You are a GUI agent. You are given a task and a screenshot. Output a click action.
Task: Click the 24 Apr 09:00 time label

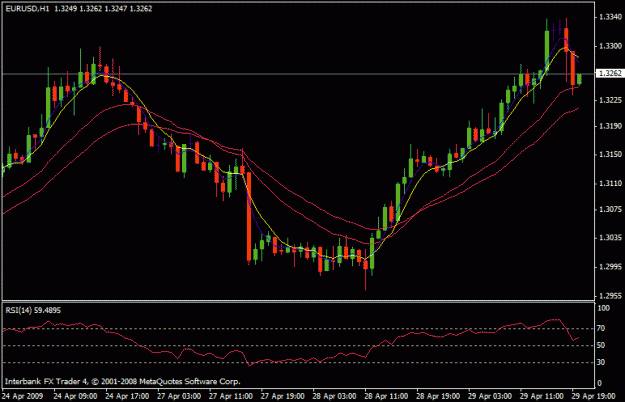pyautogui.click(x=75, y=396)
